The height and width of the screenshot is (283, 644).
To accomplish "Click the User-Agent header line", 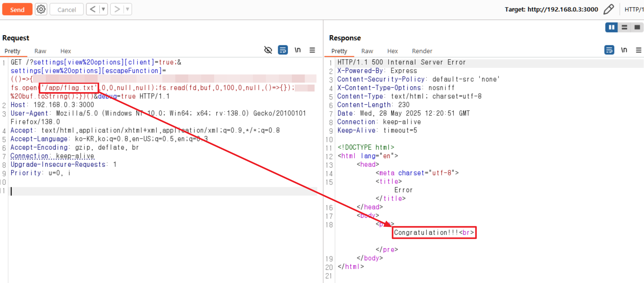I will pos(158,117).
